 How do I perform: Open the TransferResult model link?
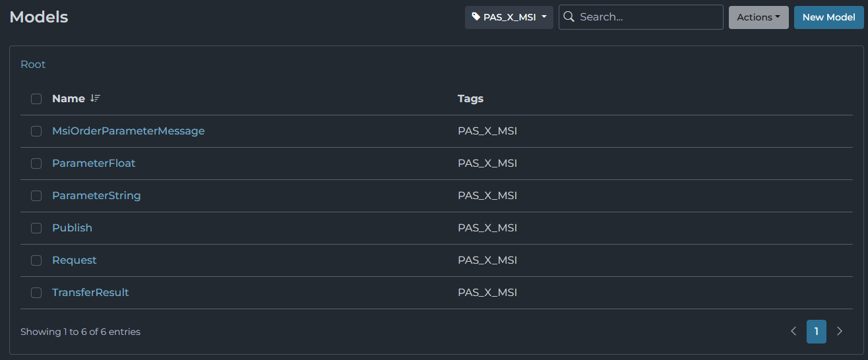click(x=90, y=293)
